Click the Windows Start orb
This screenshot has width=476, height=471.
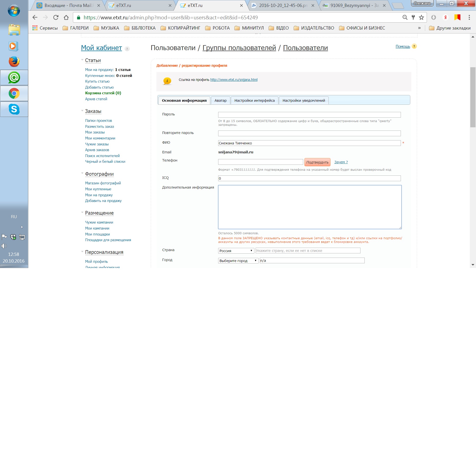pos(14,10)
